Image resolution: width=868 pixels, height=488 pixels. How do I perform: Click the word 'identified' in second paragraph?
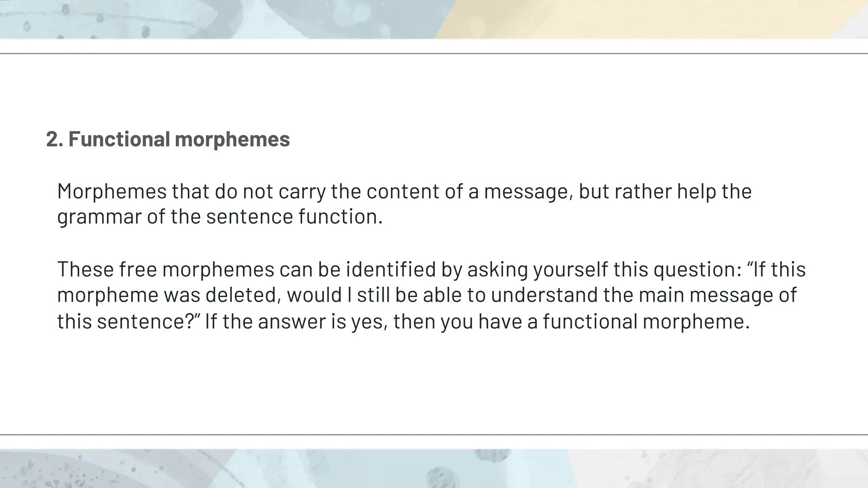(x=391, y=269)
